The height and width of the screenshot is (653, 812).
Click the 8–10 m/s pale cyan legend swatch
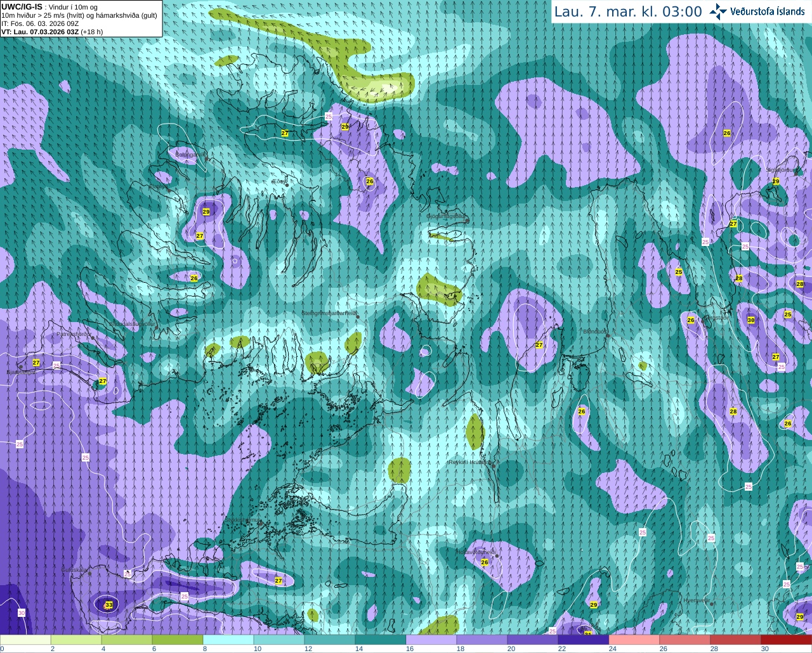228,640
